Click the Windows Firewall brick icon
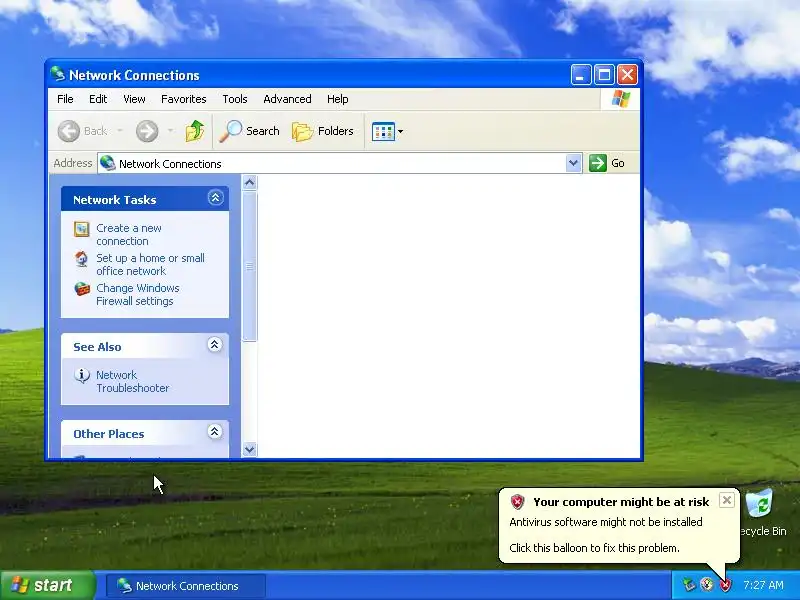Image resolution: width=800 pixels, height=600 pixels. click(x=82, y=289)
